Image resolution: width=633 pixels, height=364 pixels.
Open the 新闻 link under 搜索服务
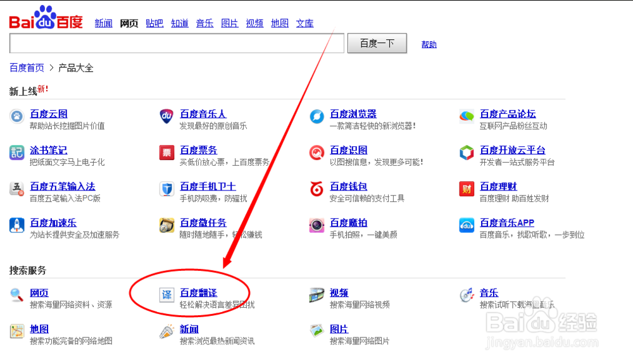click(x=189, y=329)
